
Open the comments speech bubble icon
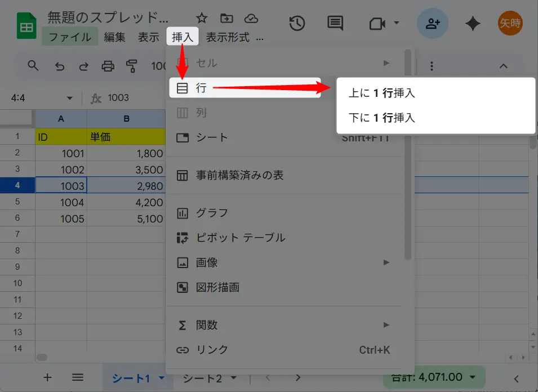(335, 23)
